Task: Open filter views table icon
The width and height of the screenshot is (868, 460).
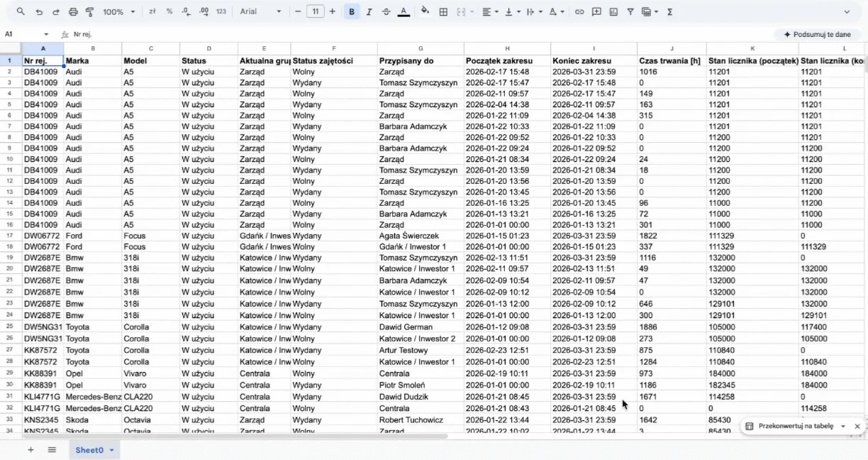Action: click(x=646, y=11)
